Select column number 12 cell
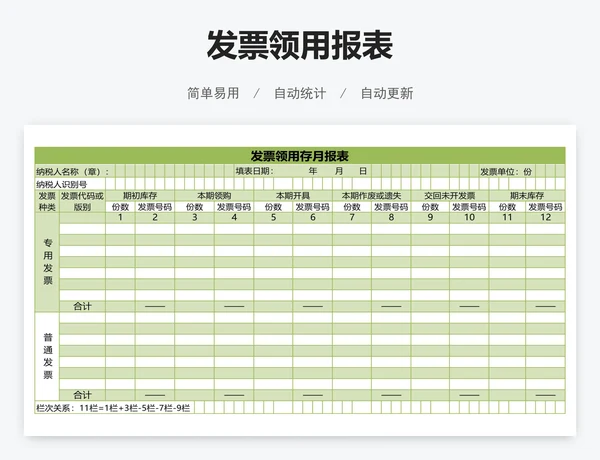Viewport: 600px width, 460px height. pyautogui.click(x=545, y=218)
